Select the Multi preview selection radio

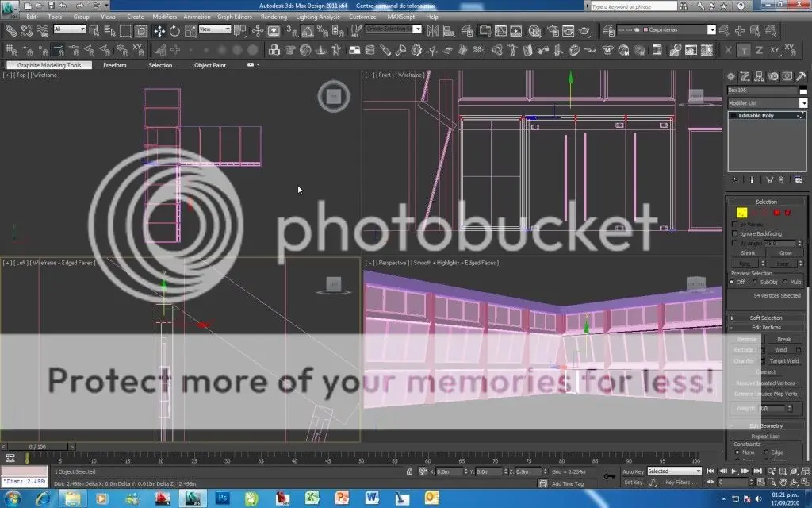[x=785, y=282]
